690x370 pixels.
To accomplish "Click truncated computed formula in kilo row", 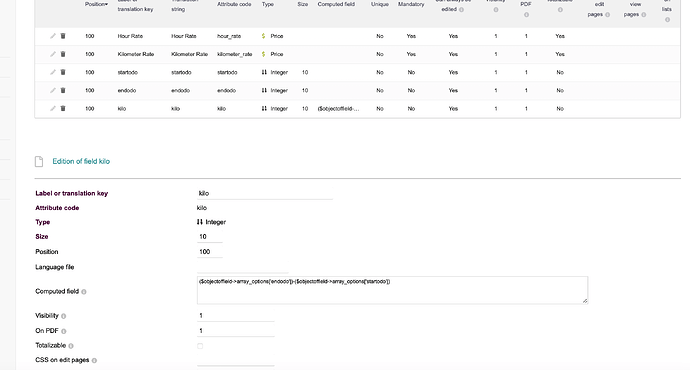I will point(338,108).
